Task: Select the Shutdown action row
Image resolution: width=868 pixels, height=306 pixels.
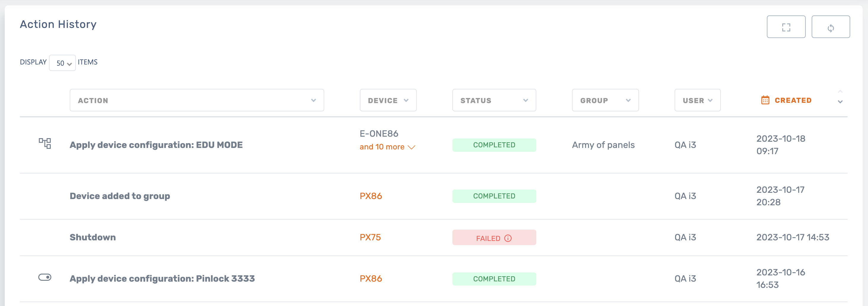Action: point(93,237)
